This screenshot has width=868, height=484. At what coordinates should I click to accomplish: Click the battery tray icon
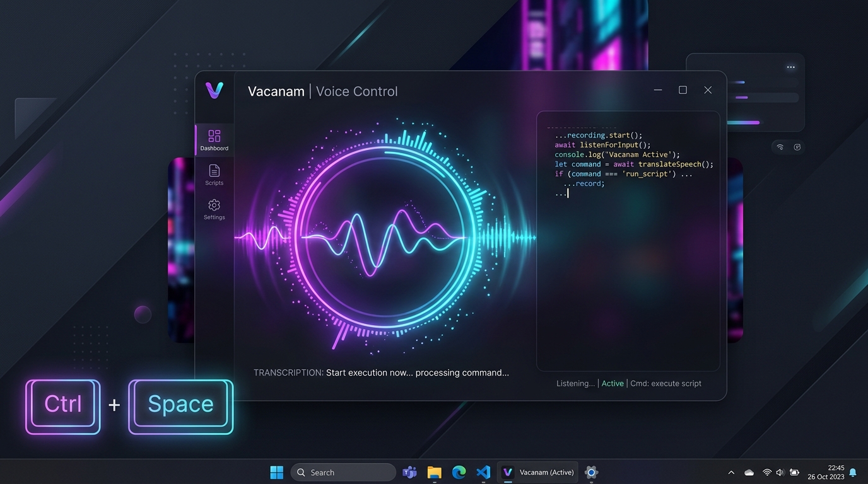point(795,473)
